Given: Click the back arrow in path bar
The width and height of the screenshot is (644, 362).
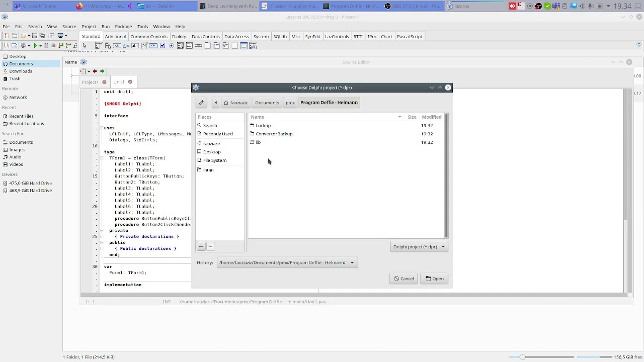Looking at the screenshot, I should 216,103.
